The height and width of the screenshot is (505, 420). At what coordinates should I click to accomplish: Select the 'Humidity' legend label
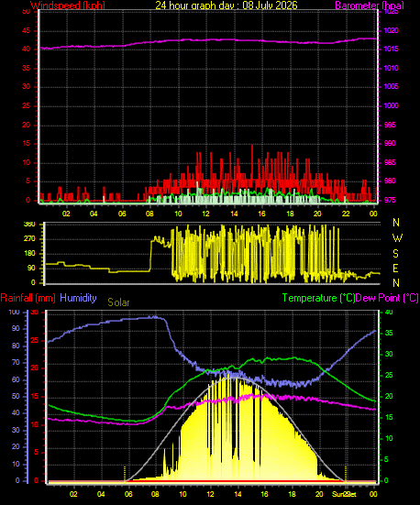click(78, 298)
